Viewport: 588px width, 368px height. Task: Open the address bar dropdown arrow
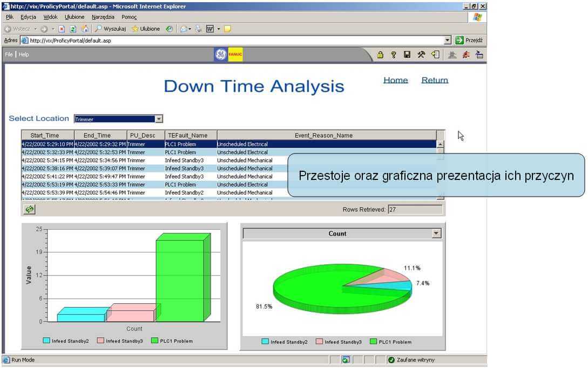tap(448, 40)
